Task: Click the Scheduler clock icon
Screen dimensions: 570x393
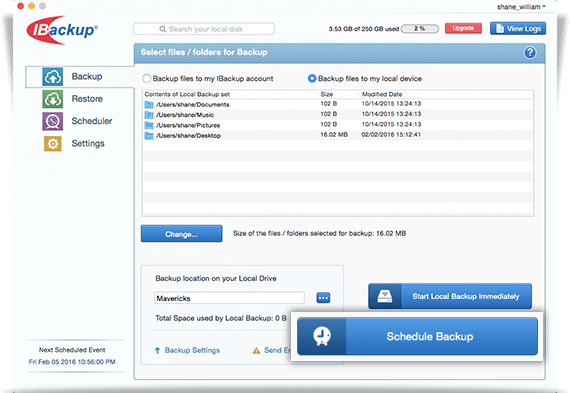Action: [x=53, y=121]
